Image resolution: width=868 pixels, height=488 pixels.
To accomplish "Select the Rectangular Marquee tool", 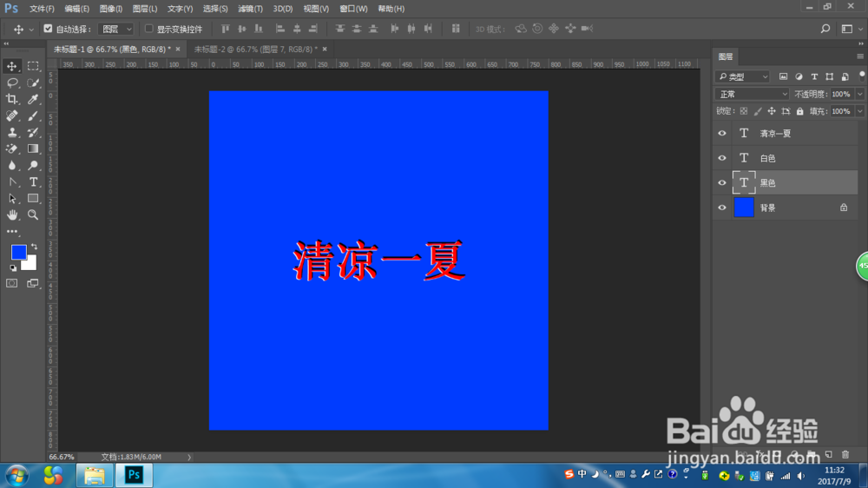I will (x=33, y=66).
